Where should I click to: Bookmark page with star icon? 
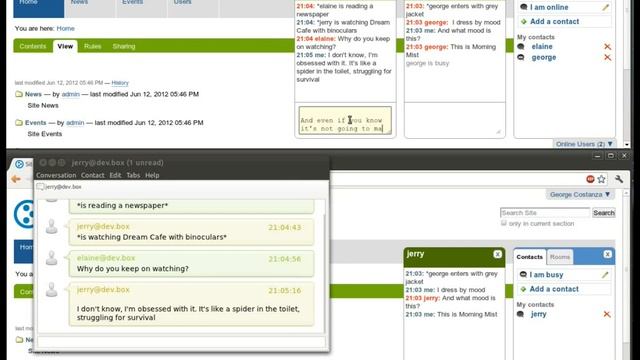[601, 179]
